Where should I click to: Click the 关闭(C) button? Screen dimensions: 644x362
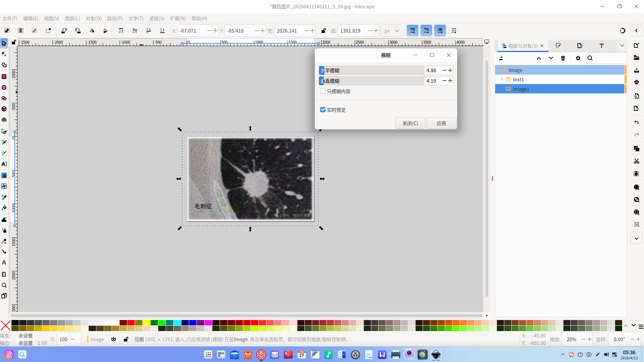(410, 123)
